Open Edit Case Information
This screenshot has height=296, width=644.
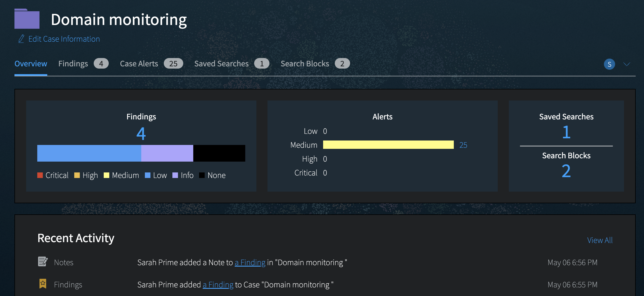pos(64,39)
